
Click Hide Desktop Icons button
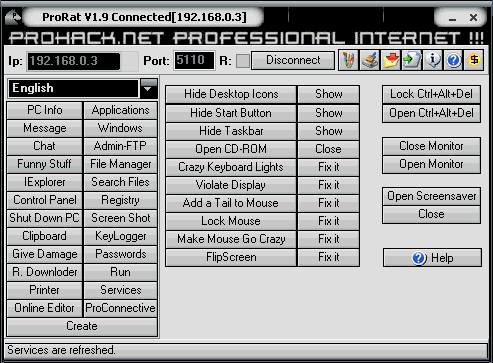pyautogui.click(x=231, y=95)
